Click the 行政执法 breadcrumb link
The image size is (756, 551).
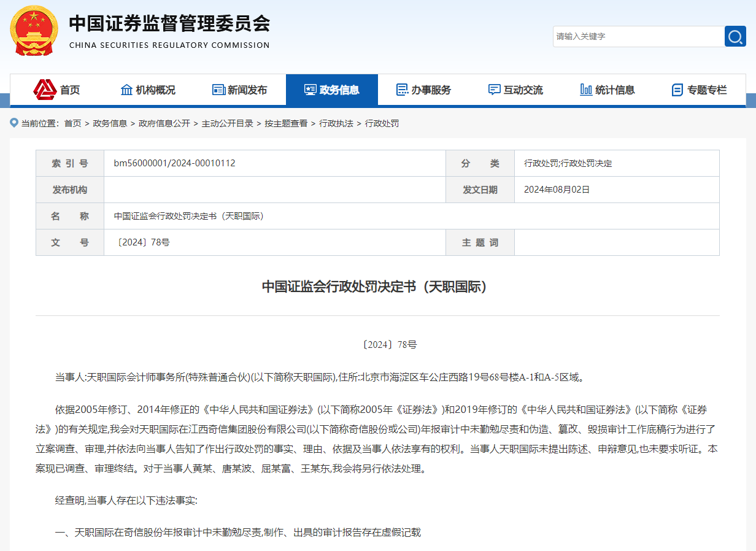[x=336, y=123]
